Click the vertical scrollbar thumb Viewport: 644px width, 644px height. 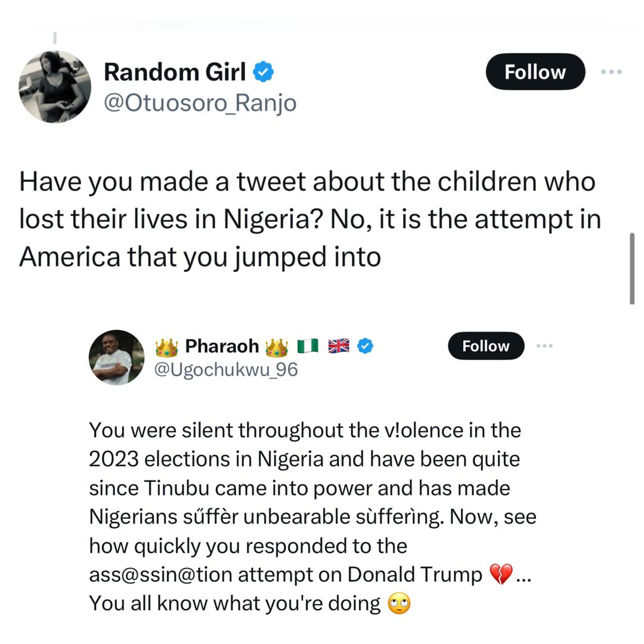pos(632,268)
